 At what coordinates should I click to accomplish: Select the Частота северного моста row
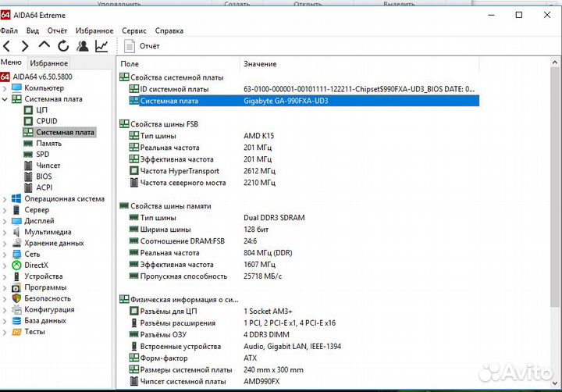click(x=303, y=183)
